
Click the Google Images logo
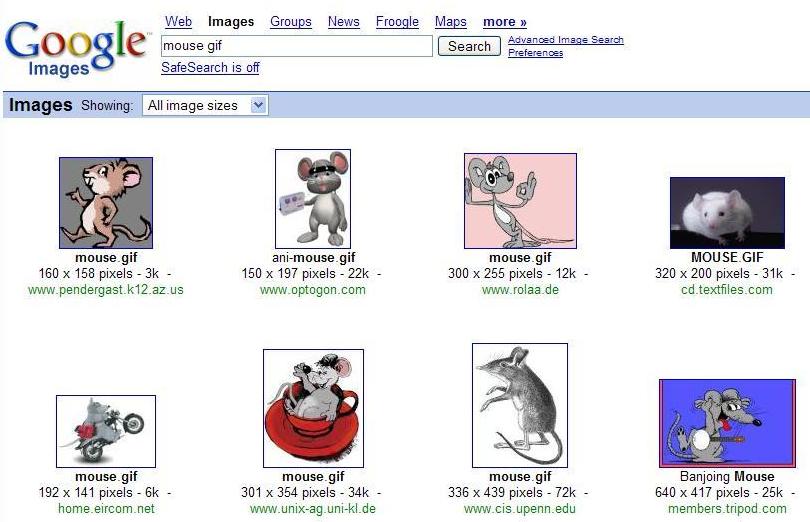tap(75, 45)
